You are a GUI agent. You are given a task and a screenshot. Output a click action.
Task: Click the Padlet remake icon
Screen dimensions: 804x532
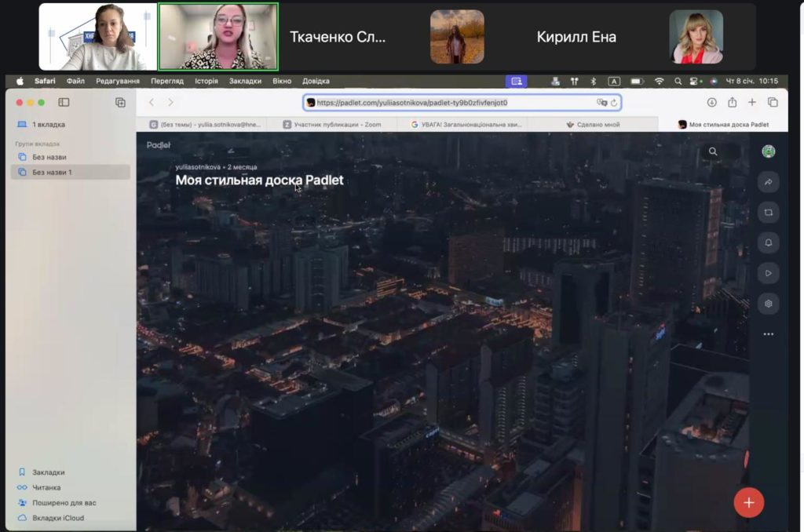pyautogui.click(x=768, y=213)
